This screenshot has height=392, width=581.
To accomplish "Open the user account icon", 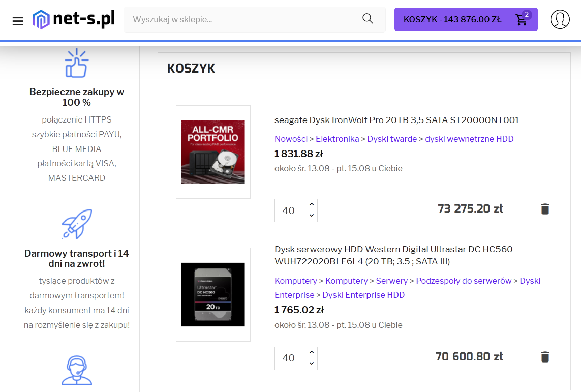I will click(560, 19).
